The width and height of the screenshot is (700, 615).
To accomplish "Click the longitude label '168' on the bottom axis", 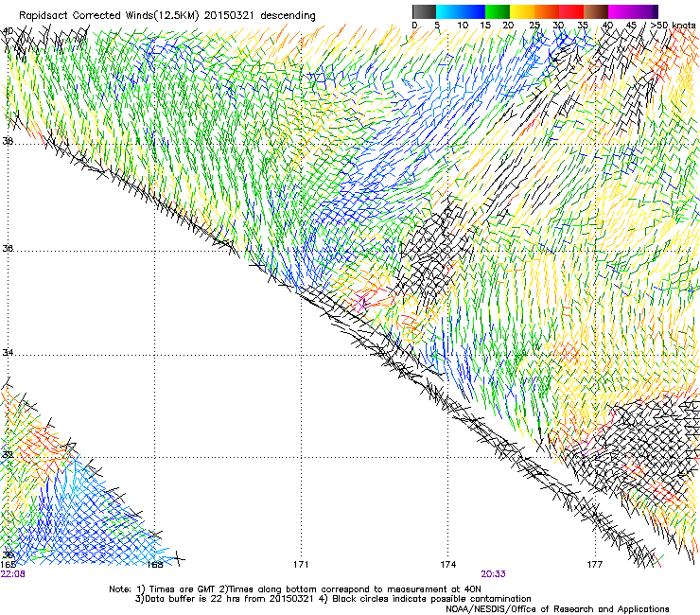I will (155, 565).
